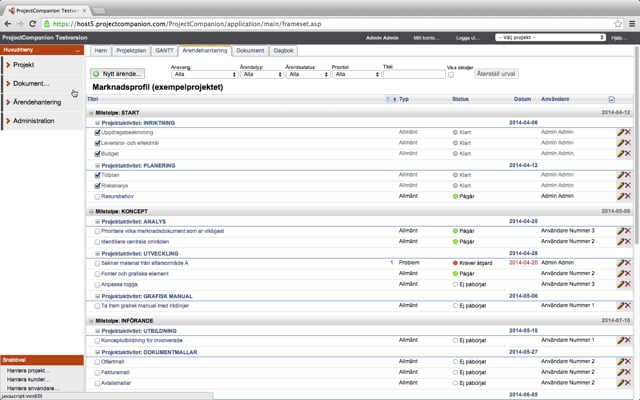
Task: Delete the Offertmall issue with red X
Action: 628,362
